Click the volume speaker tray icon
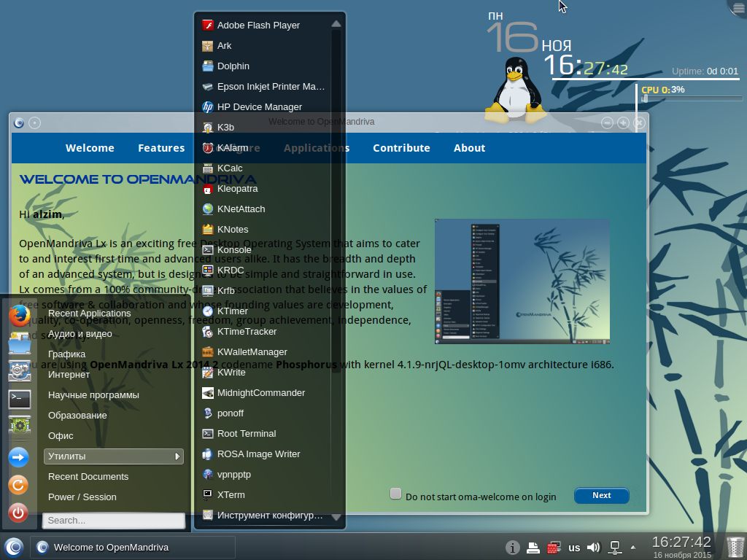Screen dimensions: 747x560 [593, 547]
